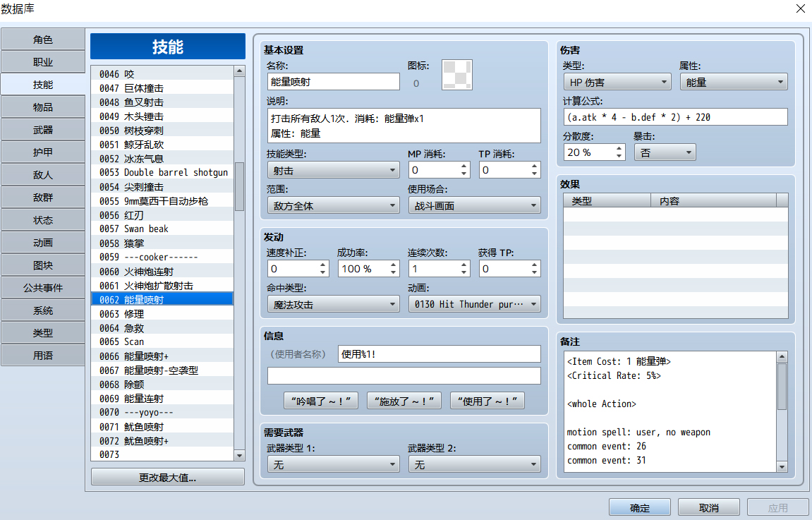
Task: Click the 更改最大值... button
Action: [x=167, y=477]
